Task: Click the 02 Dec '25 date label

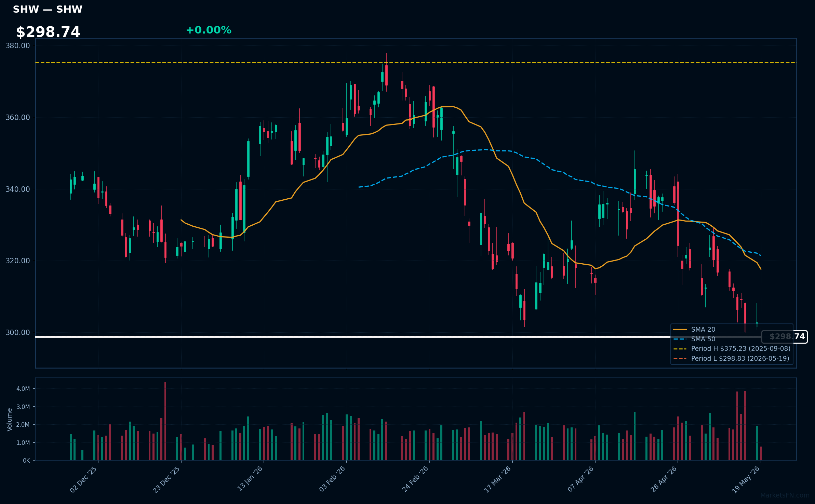Action: pos(83,479)
